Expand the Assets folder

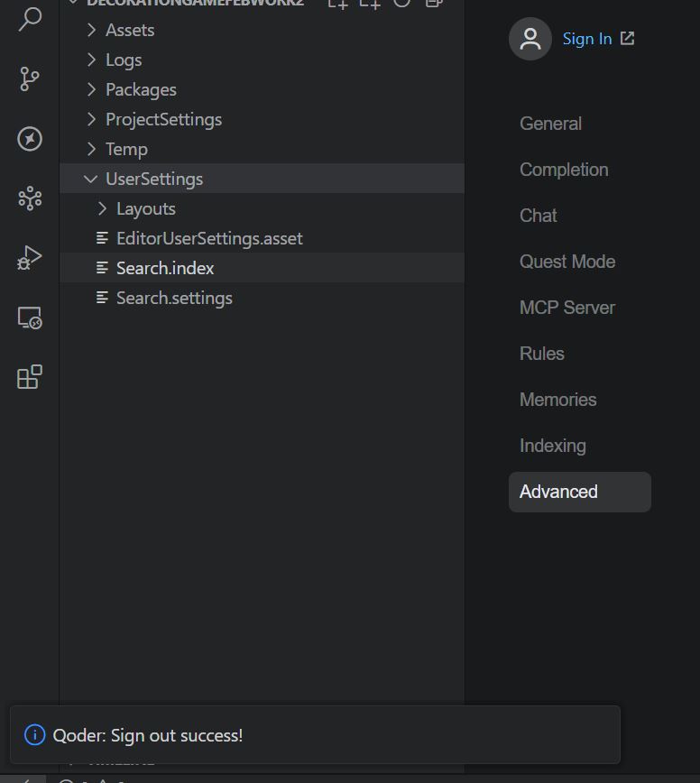[x=262, y=30]
